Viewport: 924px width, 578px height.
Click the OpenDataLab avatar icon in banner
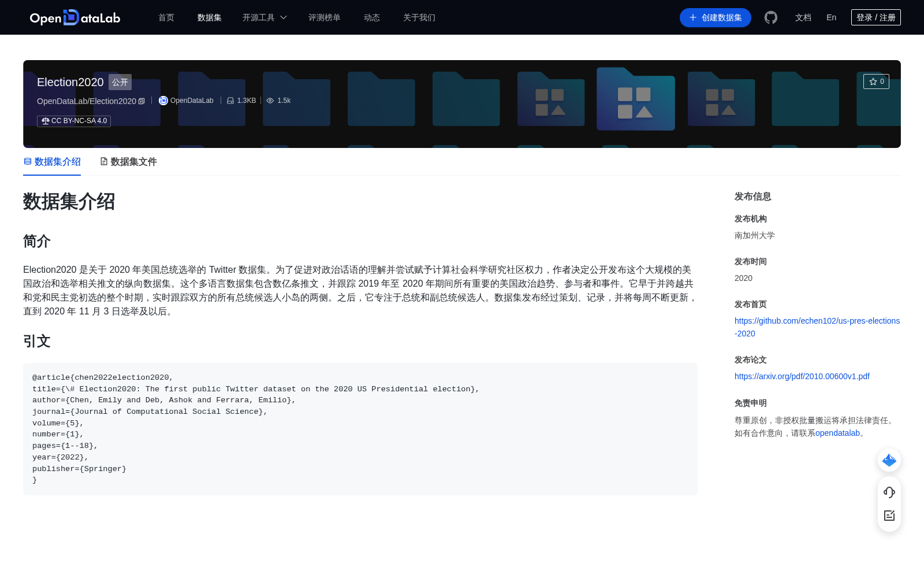tap(163, 101)
